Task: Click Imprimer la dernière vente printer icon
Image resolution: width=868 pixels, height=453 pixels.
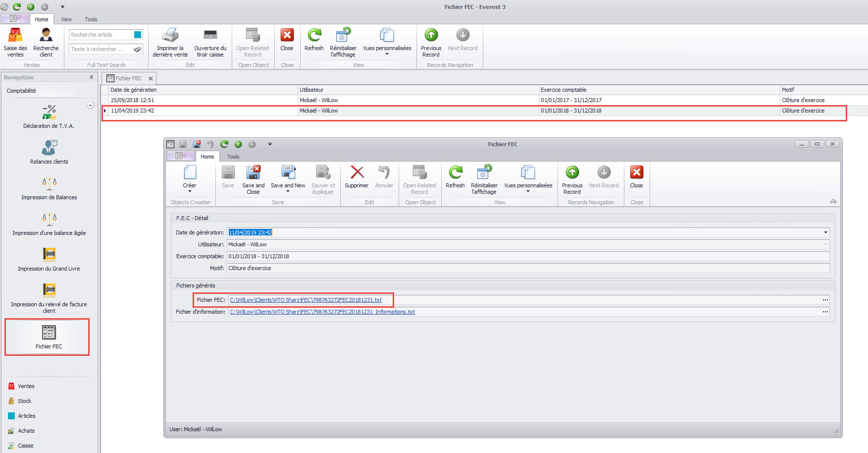Action: point(170,35)
